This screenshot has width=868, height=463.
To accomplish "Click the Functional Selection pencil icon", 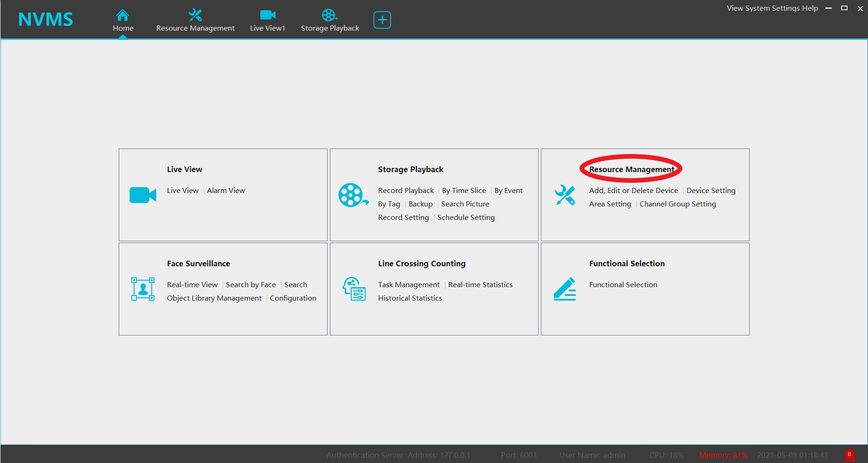I will point(565,289).
